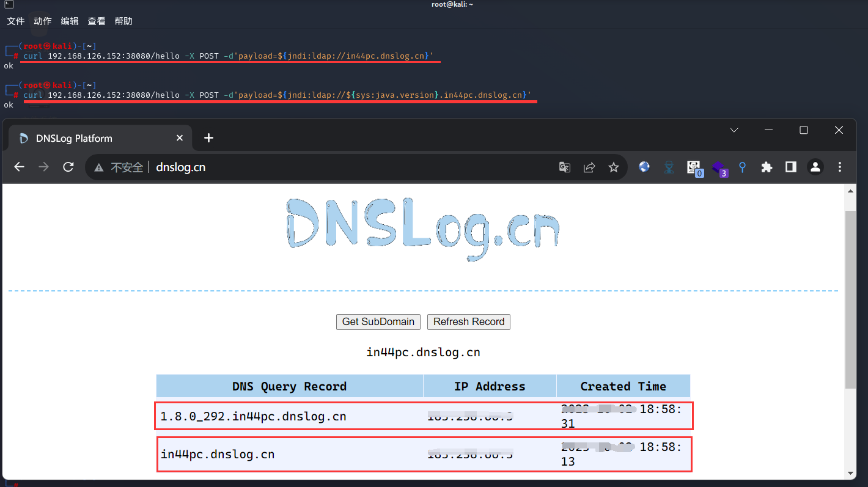The width and height of the screenshot is (868, 487).
Task: Click the DNS Query Record column header
Action: point(290,386)
